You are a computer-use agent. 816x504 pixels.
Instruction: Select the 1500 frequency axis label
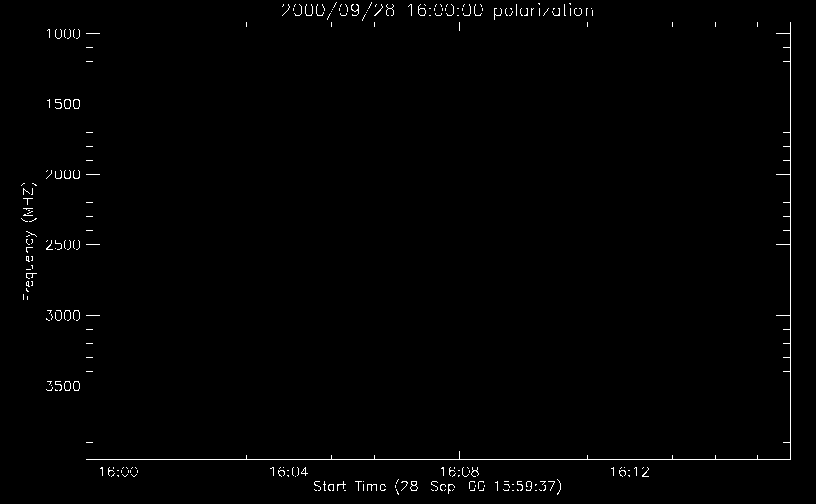(x=63, y=104)
